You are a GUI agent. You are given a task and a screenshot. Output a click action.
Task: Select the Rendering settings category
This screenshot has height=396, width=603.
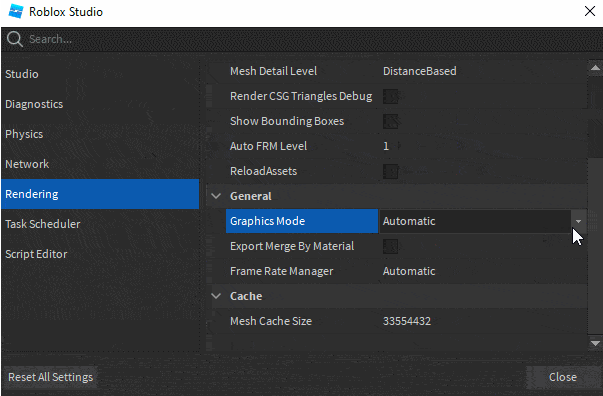click(100, 194)
